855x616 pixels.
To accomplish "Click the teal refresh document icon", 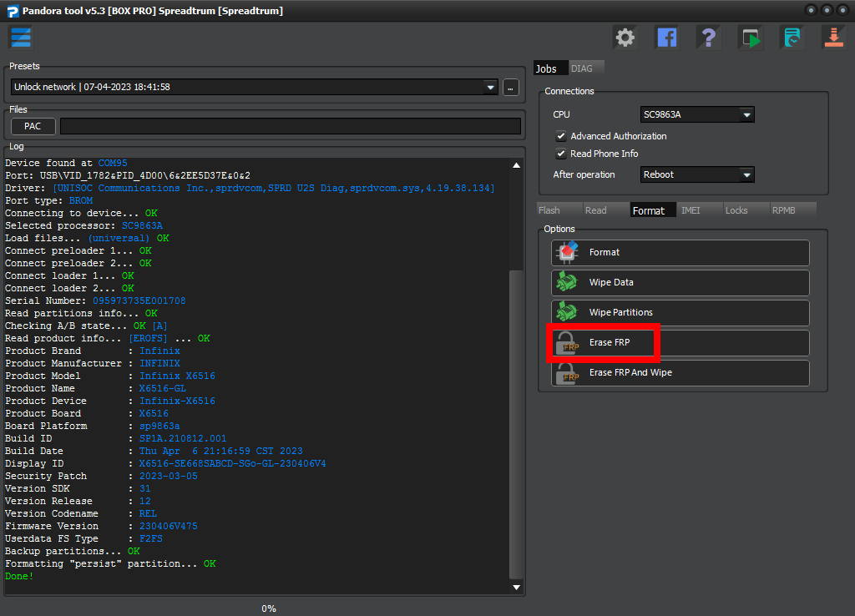I will click(792, 38).
